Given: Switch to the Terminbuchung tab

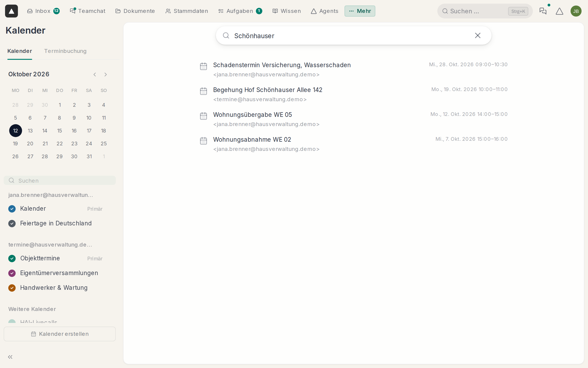Looking at the screenshot, I should (x=65, y=51).
